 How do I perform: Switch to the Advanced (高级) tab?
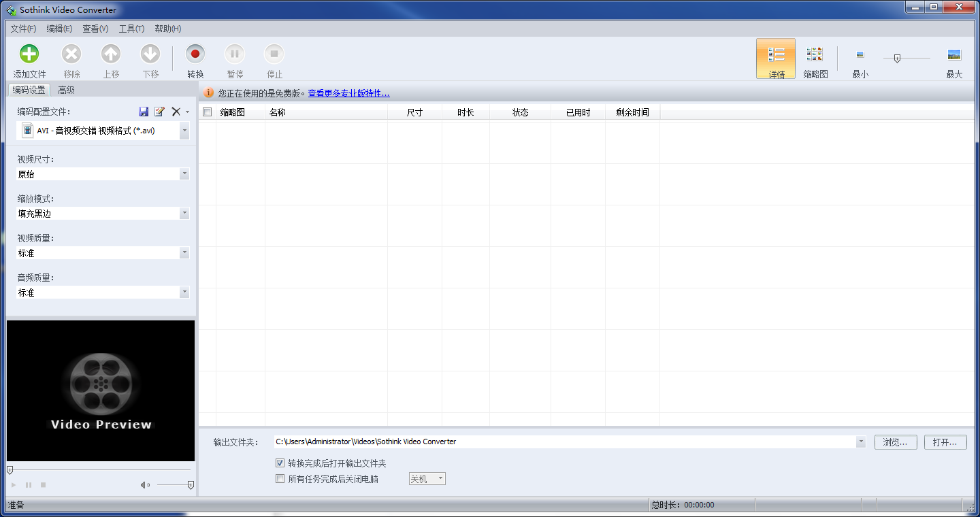[x=66, y=90]
